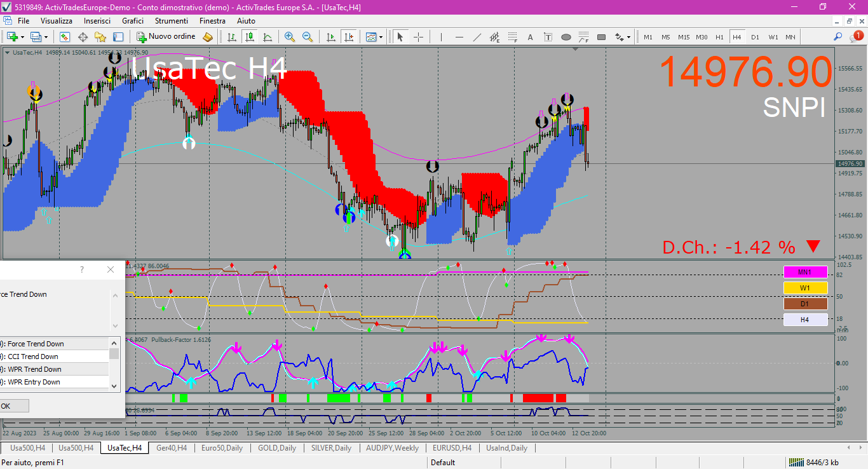Open the search magnifier icon
This screenshot has width=868, height=469.
838,37
